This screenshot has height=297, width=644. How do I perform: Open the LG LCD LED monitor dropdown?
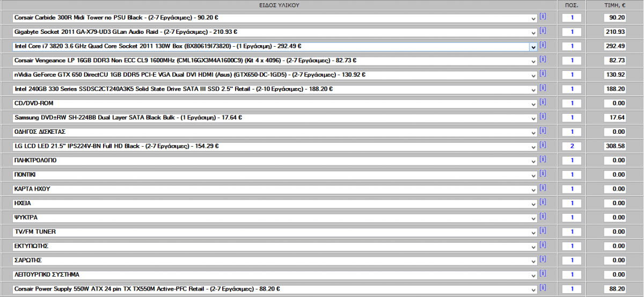tap(275, 146)
